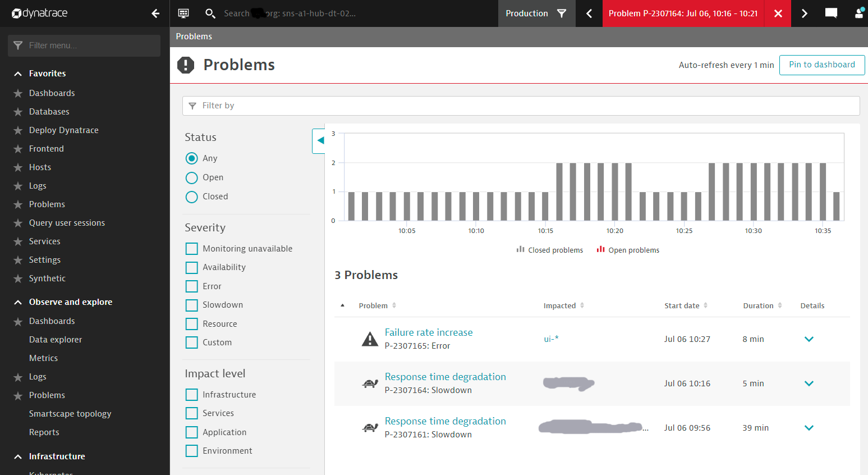This screenshot has width=868, height=475.
Task: Check the Infrastructure impact level checkbox
Action: point(192,395)
